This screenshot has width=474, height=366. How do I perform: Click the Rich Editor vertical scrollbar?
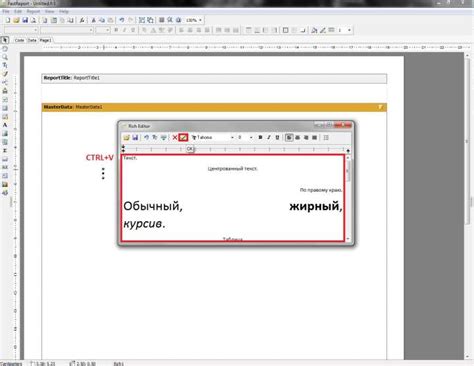click(348, 198)
